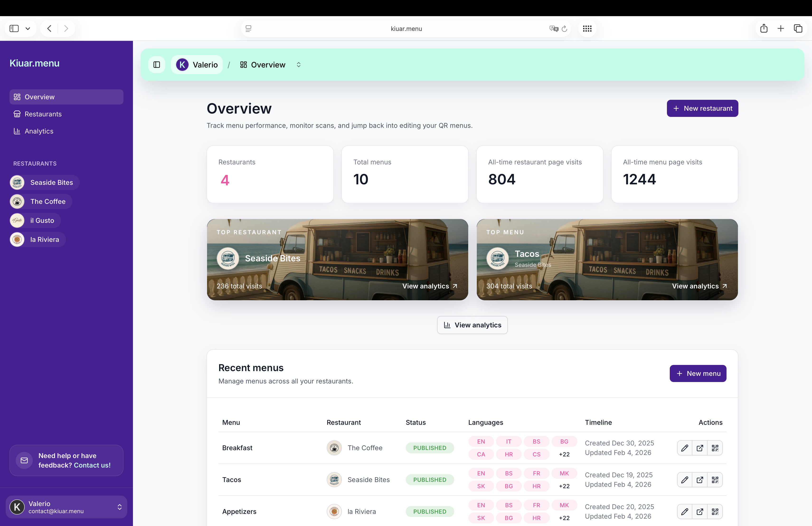Image resolution: width=812 pixels, height=526 pixels.
Task: Open Safari sidebar dropdown arrow
Action: (x=28, y=28)
